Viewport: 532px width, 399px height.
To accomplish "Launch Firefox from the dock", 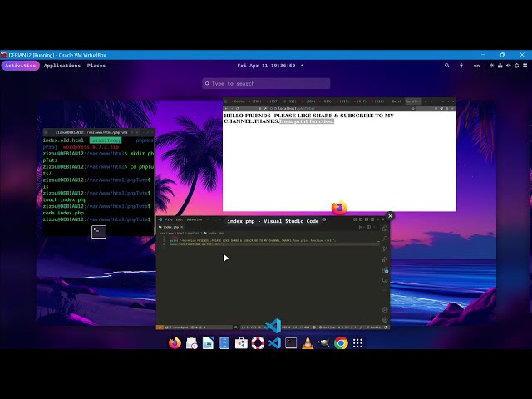I will [175, 343].
